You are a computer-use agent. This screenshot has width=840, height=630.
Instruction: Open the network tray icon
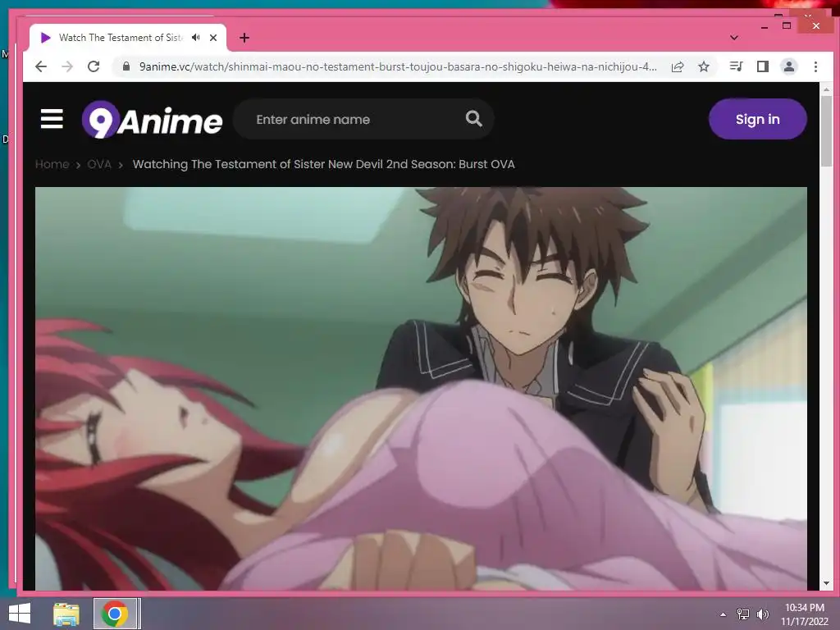tap(743, 614)
